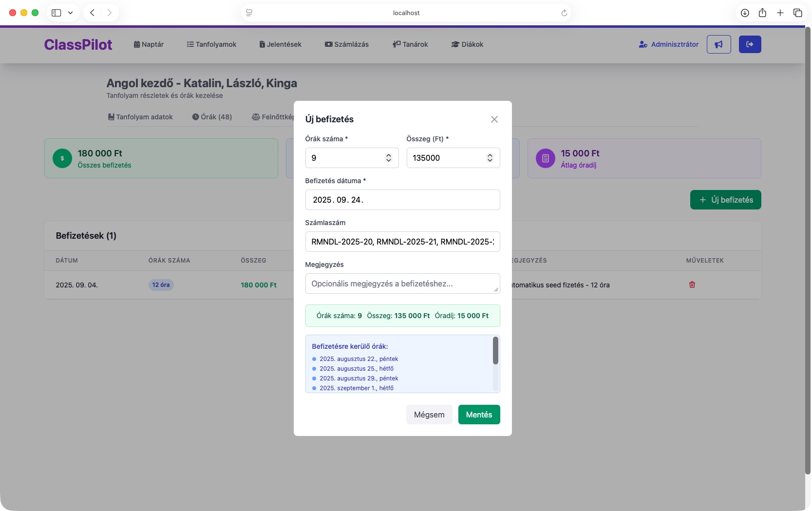
Task: Open Safari downloads icon
Action: pyautogui.click(x=745, y=13)
